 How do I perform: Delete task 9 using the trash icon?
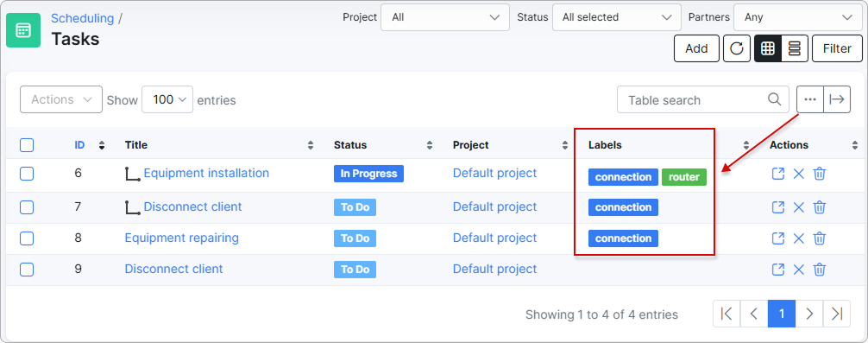[x=820, y=270]
